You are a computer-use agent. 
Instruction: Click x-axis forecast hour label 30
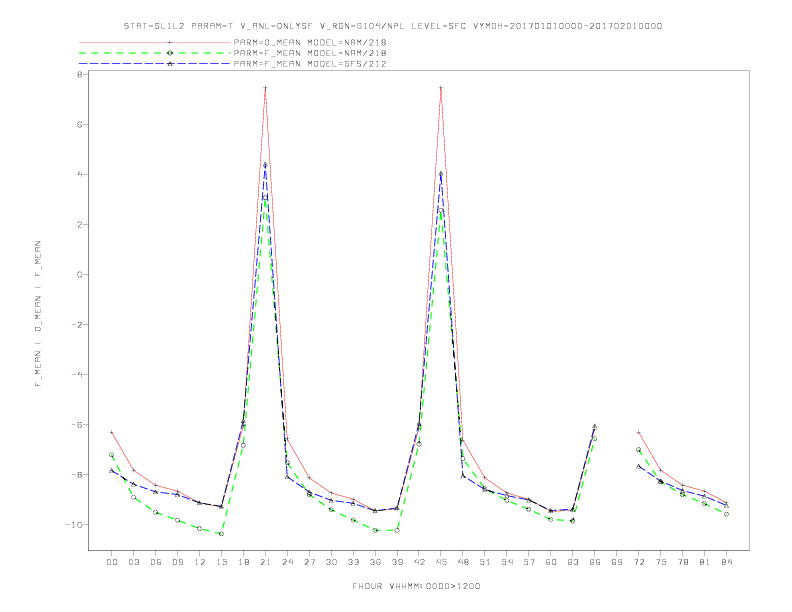point(331,562)
